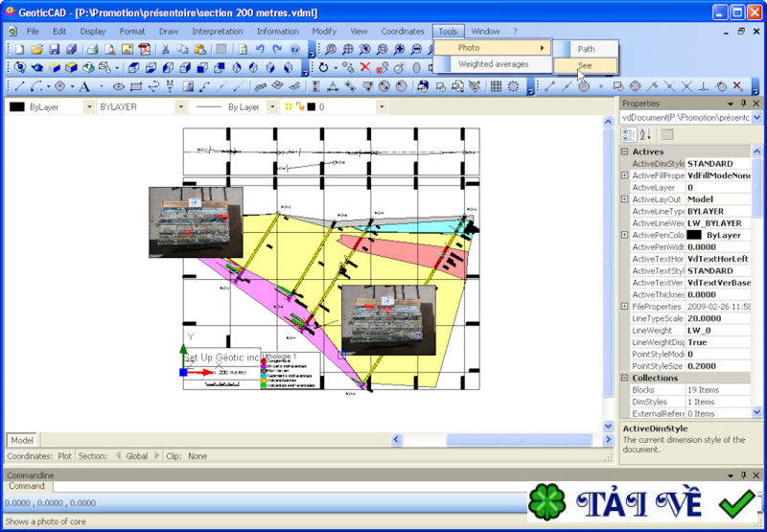Screen dimensions: 767x532
Task: Click the New document icon
Action: (x=20, y=49)
